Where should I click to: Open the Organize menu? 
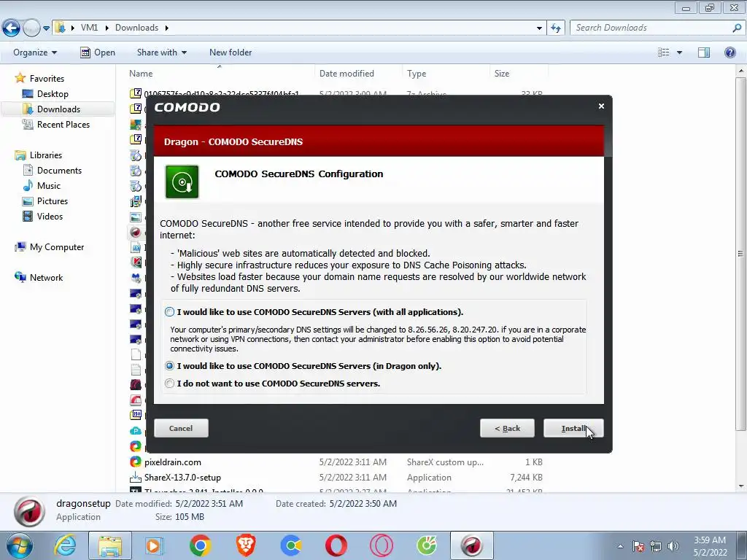click(35, 52)
